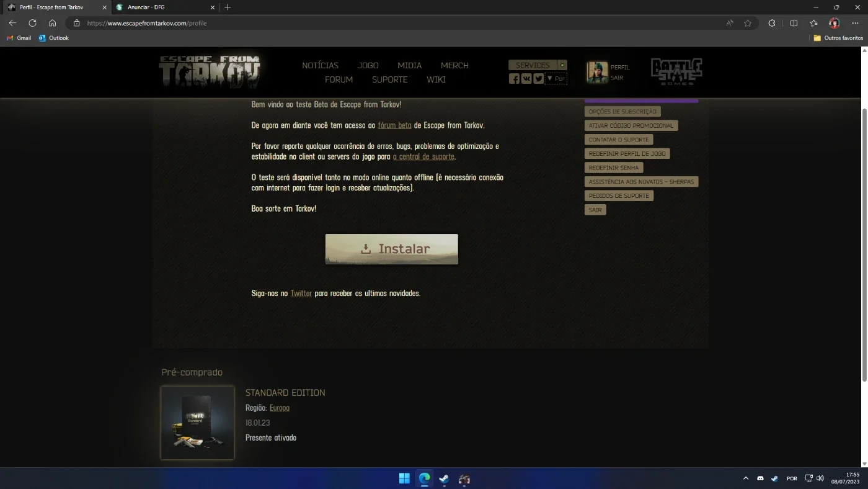Click the Escape from Tarkov logo
The image size is (868, 489).
click(210, 71)
